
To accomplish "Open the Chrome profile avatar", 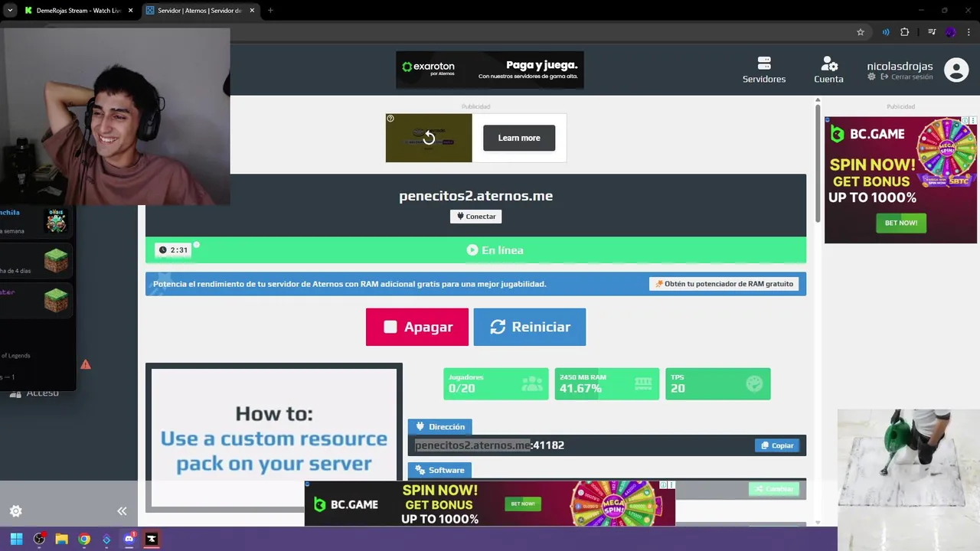I will tap(951, 32).
